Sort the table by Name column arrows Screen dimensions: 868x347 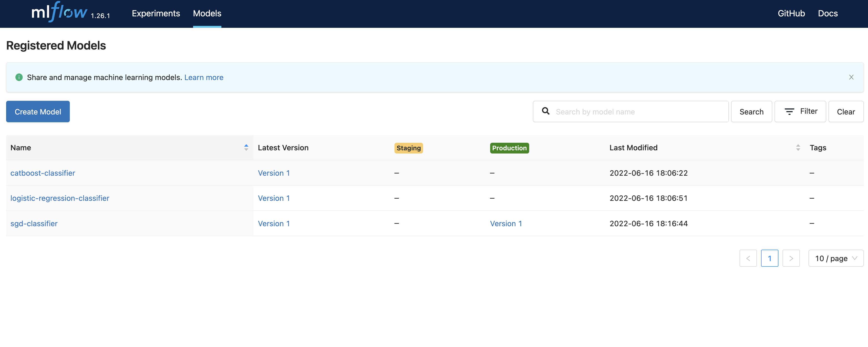pyautogui.click(x=246, y=148)
